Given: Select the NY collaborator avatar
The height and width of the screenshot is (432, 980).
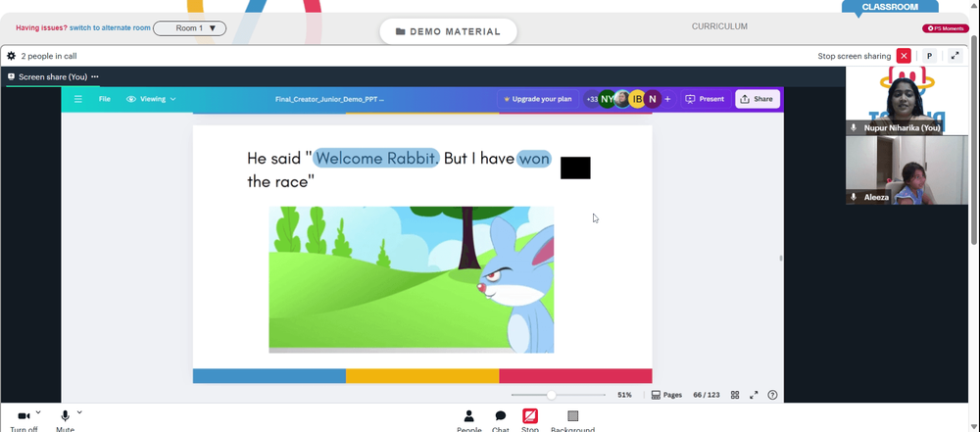Looking at the screenshot, I should tap(607, 99).
